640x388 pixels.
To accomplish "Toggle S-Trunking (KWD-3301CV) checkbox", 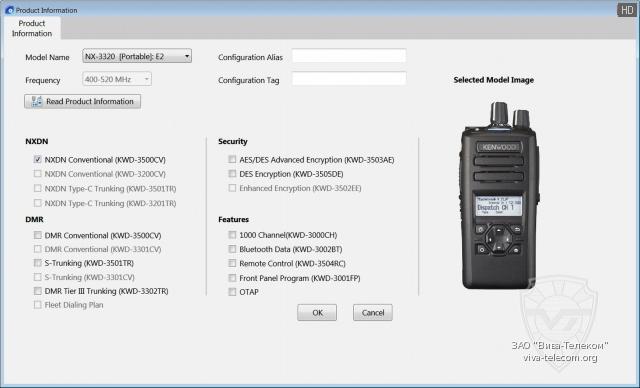I will coord(38,277).
